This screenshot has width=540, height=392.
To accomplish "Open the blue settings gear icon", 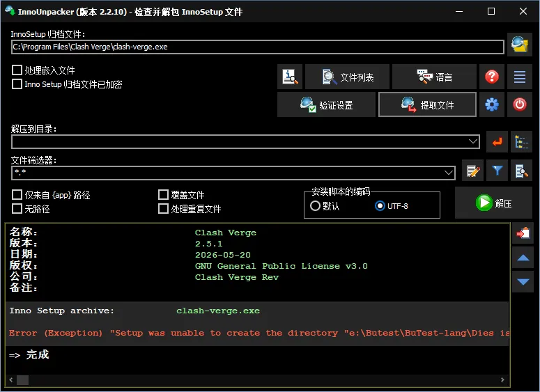I will [x=492, y=104].
